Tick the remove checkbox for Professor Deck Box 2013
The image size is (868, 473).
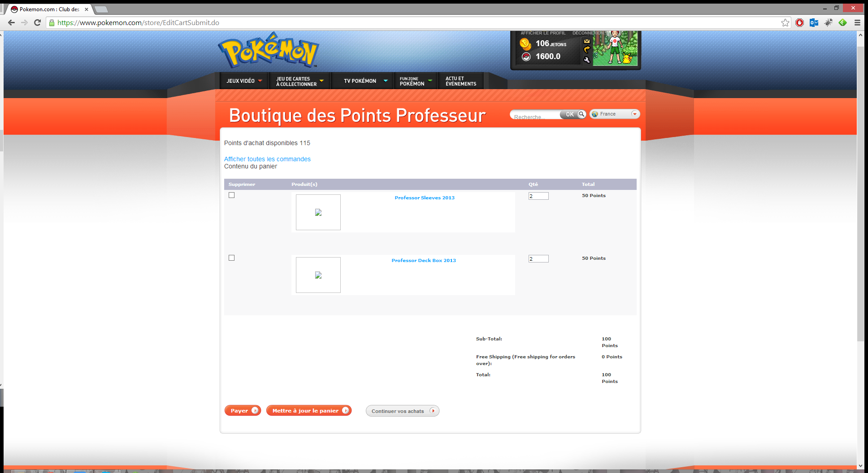(x=232, y=258)
